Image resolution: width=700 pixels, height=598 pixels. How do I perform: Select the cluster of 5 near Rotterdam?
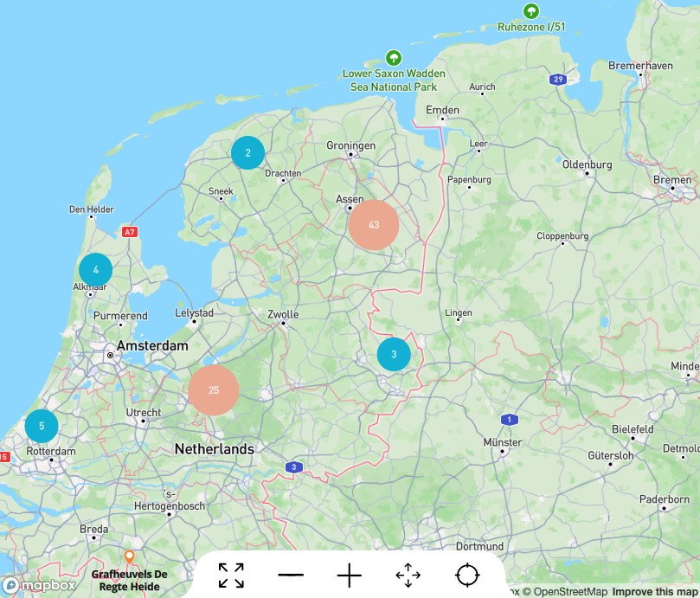pos(41,426)
